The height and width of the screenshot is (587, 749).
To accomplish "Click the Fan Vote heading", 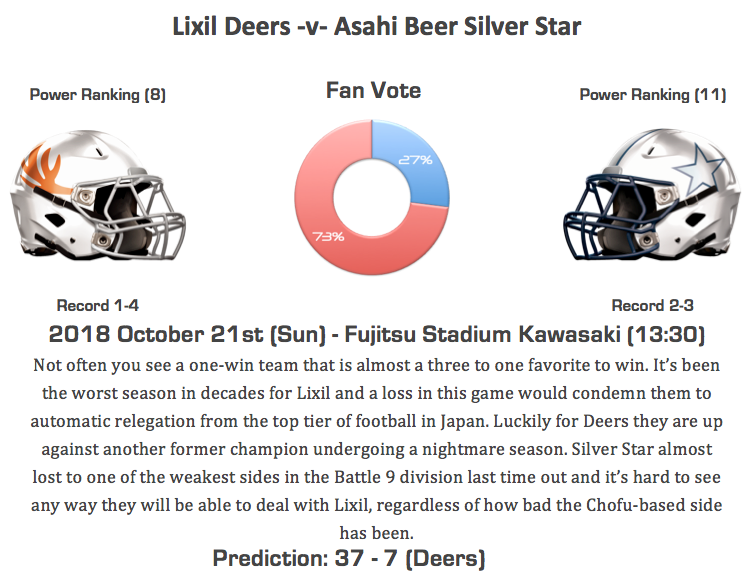I will (x=373, y=90).
